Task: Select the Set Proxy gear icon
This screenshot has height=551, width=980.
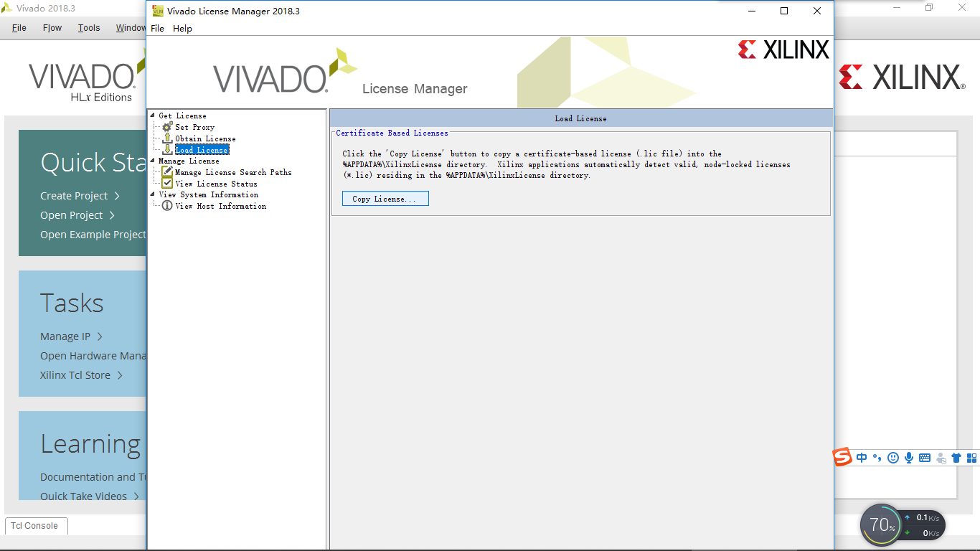Action: tap(166, 127)
